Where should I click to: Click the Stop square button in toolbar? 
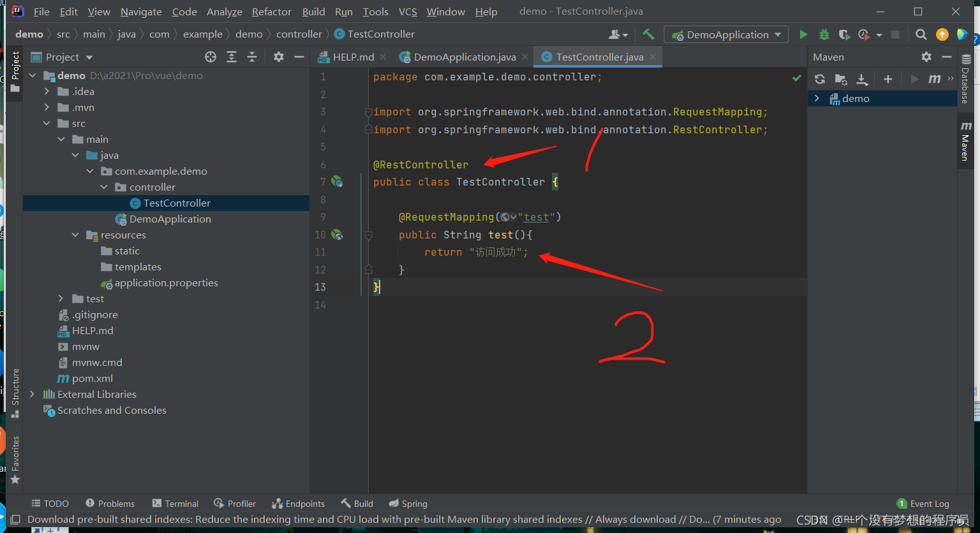[x=895, y=34]
